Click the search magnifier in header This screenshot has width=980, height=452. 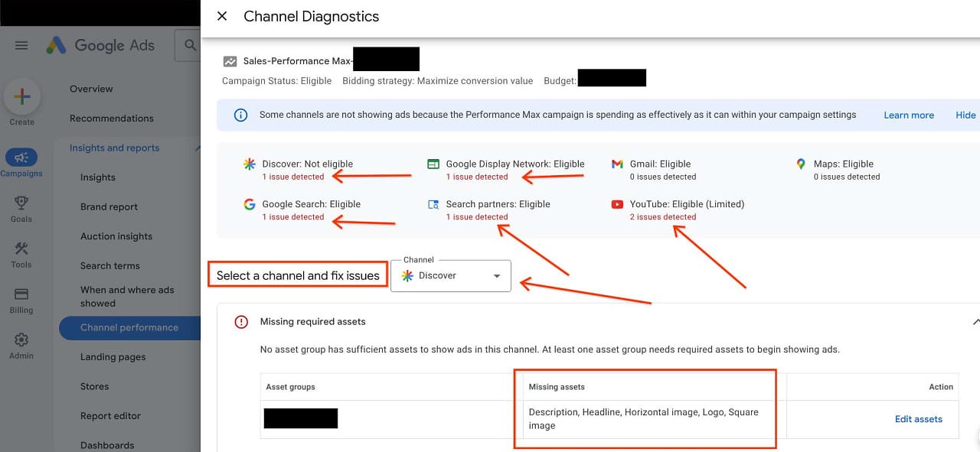click(189, 46)
